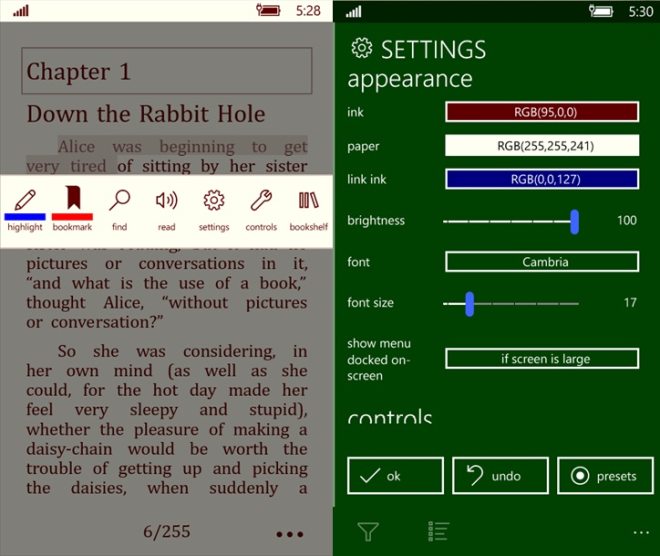Click the Chapter 1 heading box
The width and height of the screenshot is (660, 556).
pos(167,71)
